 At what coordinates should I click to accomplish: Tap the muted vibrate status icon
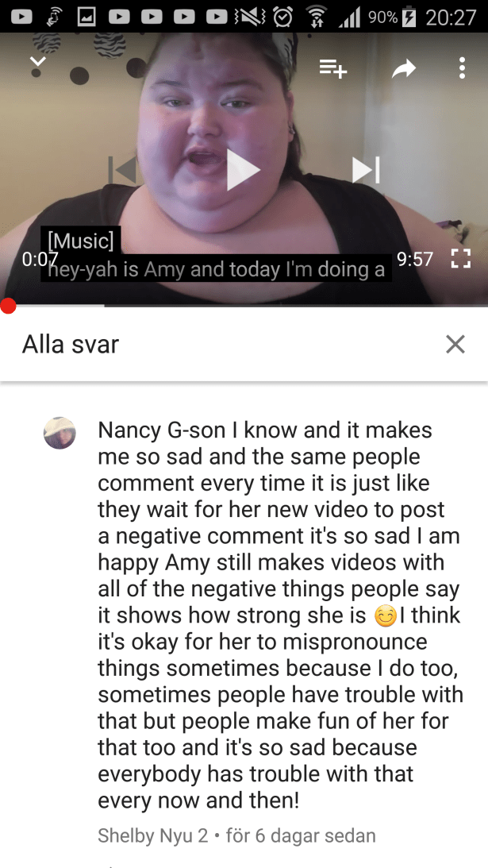click(x=249, y=17)
